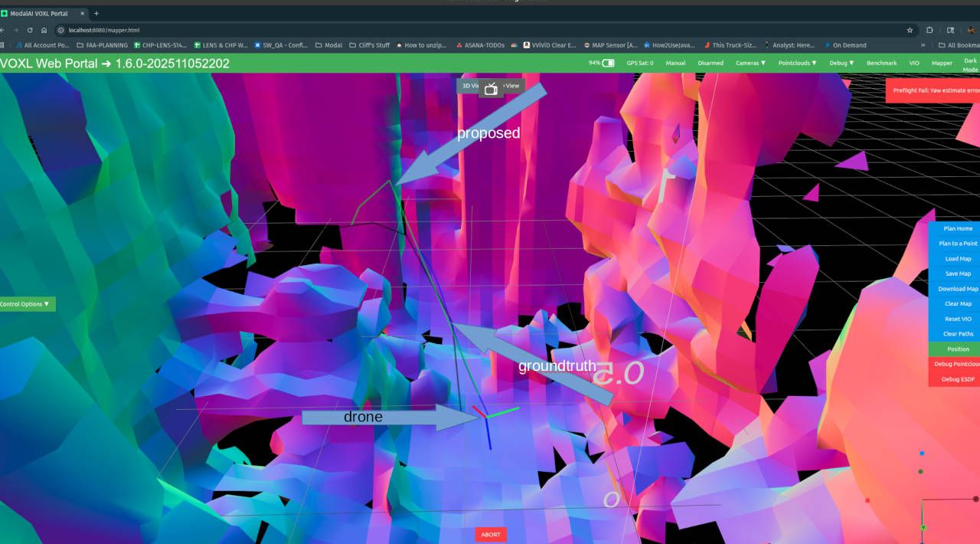Click the TV stream view icon
The width and height of the screenshot is (980, 544).
[490, 87]
